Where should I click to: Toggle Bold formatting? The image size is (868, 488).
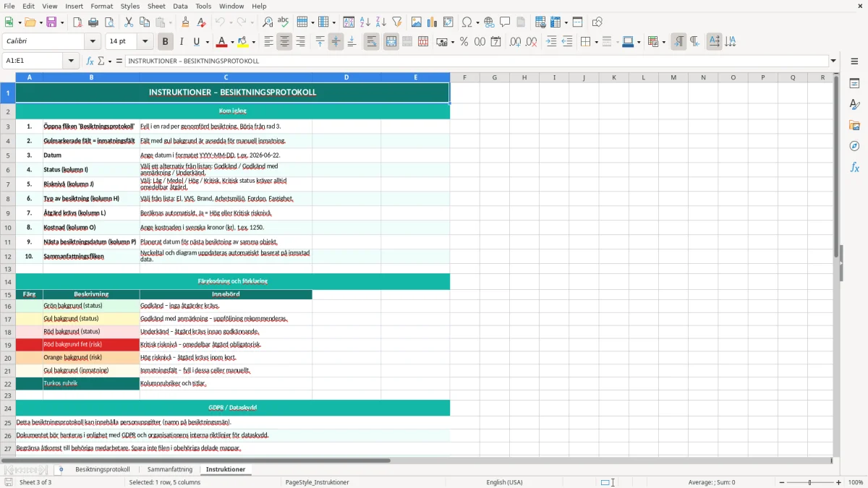(166, 42)
